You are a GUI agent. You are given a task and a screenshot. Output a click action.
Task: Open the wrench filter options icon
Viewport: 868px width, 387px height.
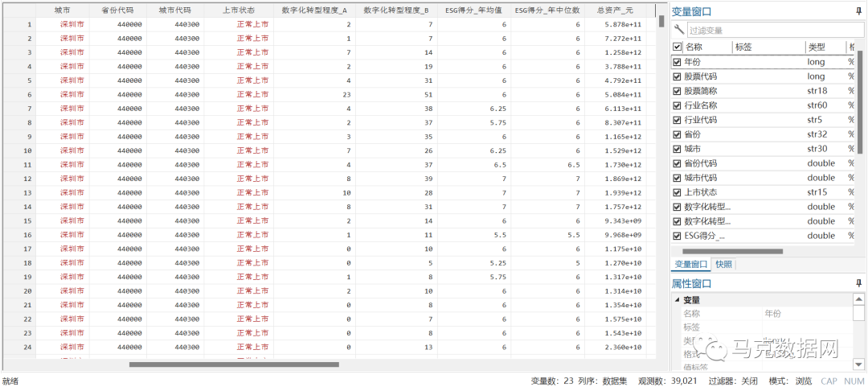pyautogui.click(x=679, y=30)
